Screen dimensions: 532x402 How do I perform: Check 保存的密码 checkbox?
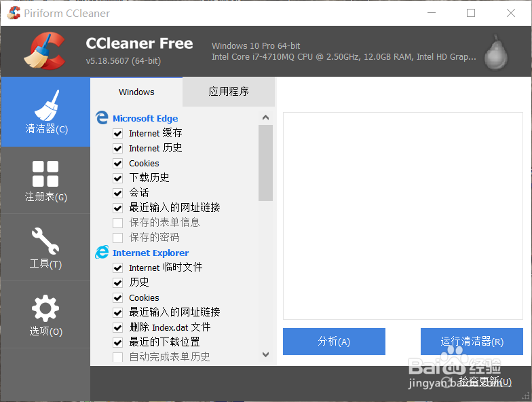tap(118, 238)
